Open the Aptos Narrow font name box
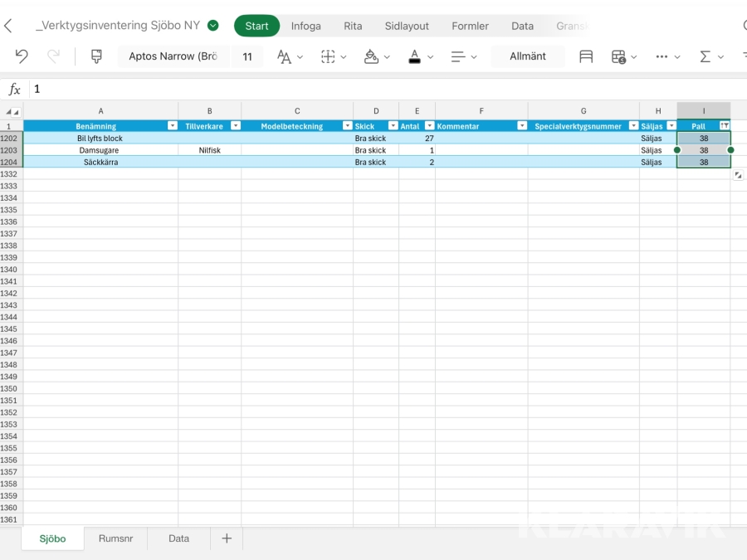This screenshot has height=560, width=747. (x=173, y=56)
